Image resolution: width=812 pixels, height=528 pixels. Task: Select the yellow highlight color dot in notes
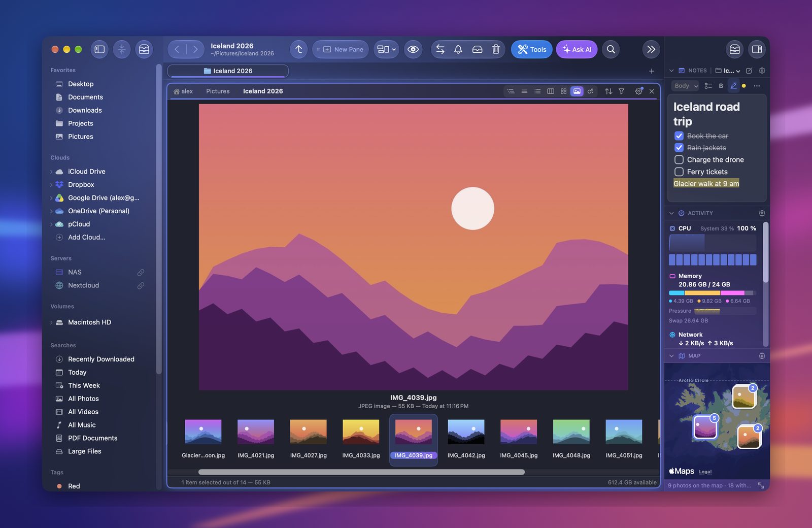(744, 86)
